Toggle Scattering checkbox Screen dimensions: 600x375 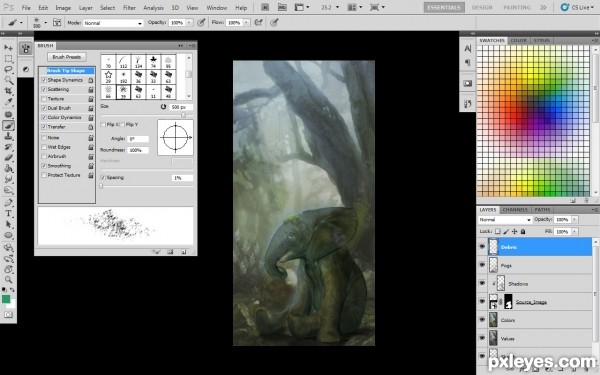pos(44,89)
